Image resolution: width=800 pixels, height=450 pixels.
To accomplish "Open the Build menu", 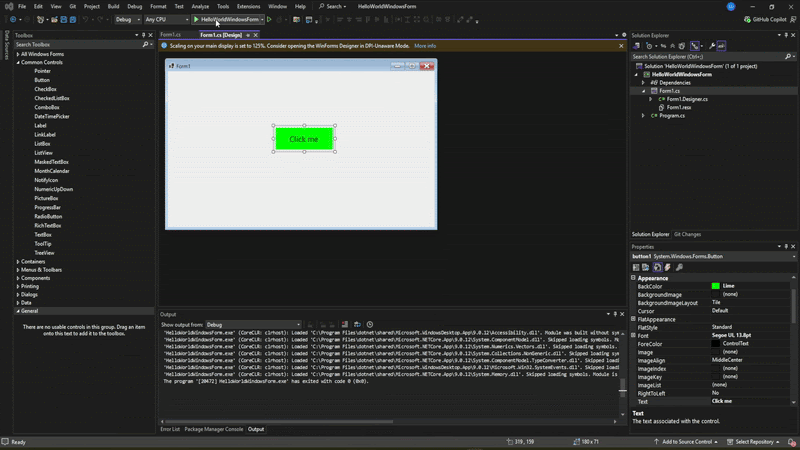I will pyautogui.click(x=113, y=6).
